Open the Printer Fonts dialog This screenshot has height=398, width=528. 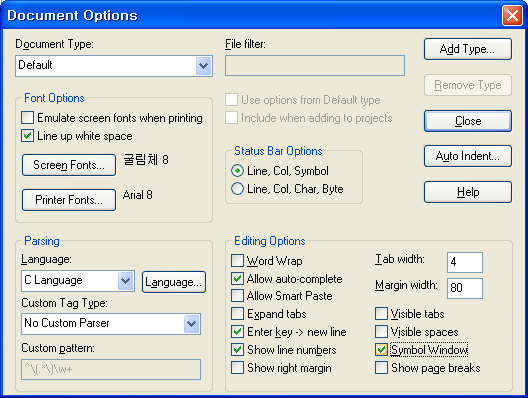click(x=69, y=200)
